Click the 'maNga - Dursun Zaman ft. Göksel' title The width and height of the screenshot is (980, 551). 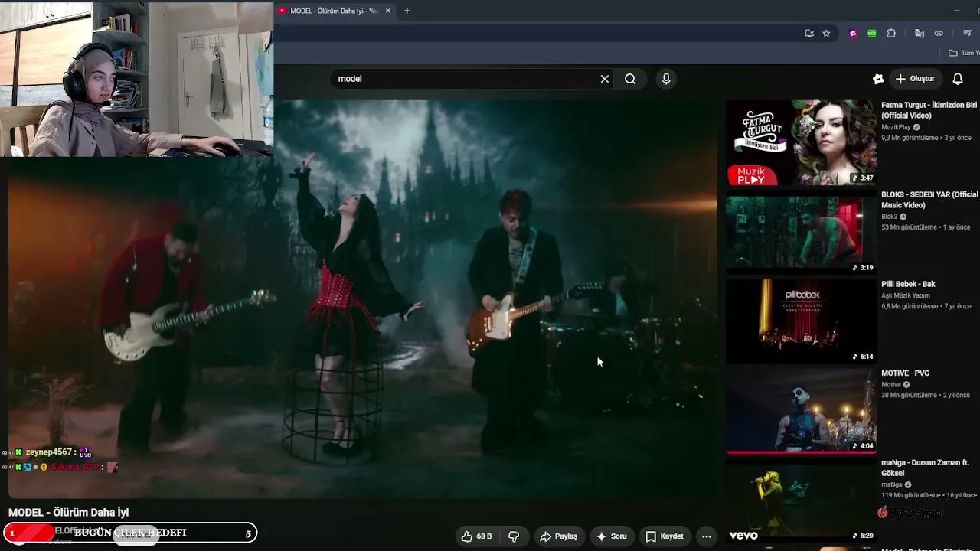tap(925, 468)
